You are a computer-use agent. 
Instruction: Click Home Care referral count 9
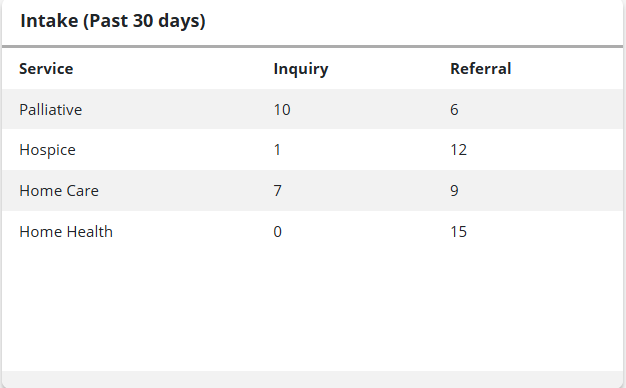[454, 190]
